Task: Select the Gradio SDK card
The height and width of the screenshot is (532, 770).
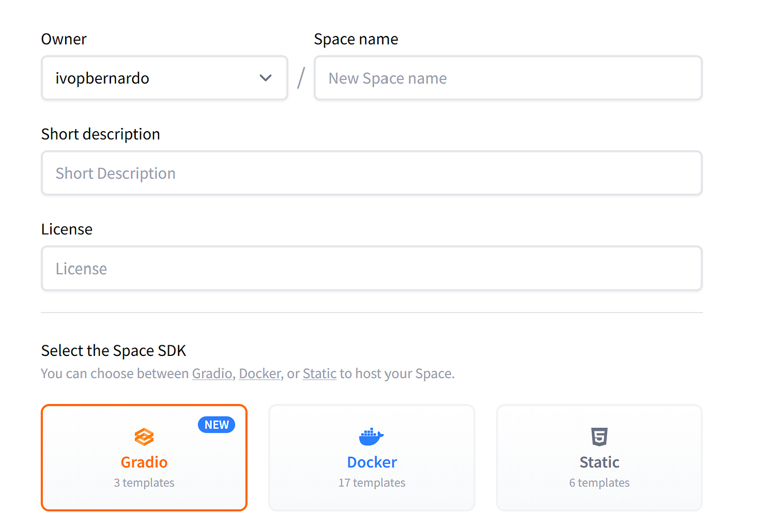Action: pos(144,458)
